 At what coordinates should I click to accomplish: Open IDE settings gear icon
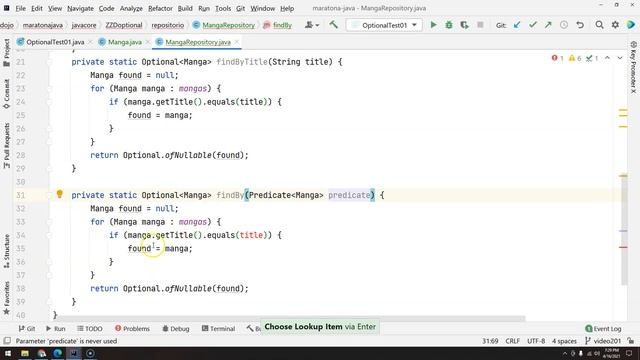pyautogui.click(x=615, y=25)
